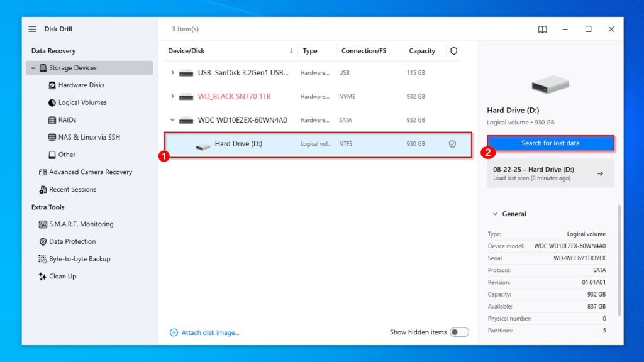The height and width of the screenshot is (362, 644).
Task: Open the hamburger menu next to Disk Drill
Action: click(x=31, y=28)
